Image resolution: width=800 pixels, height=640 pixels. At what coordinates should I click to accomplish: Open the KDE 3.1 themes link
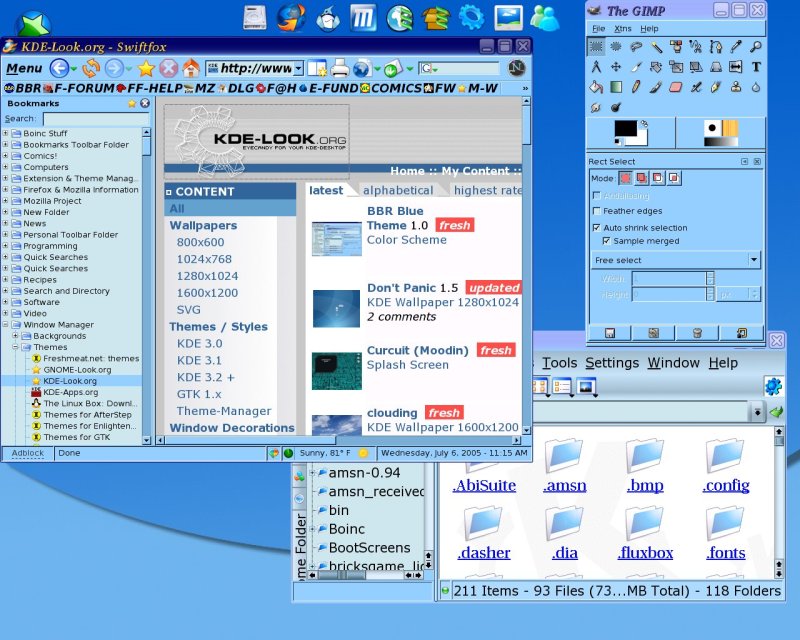point(199,360)
